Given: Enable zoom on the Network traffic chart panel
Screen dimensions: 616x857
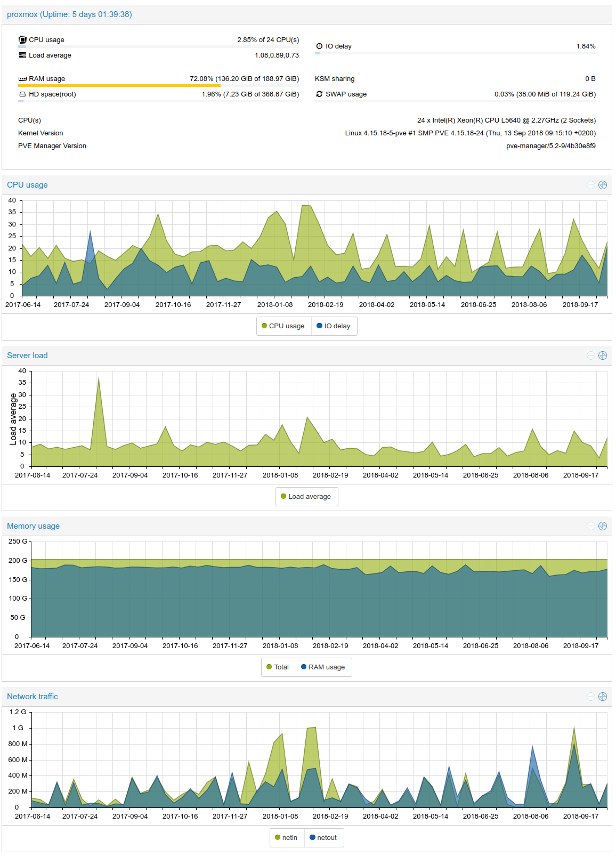Looking at the screenshot, I should click(603, 697).
